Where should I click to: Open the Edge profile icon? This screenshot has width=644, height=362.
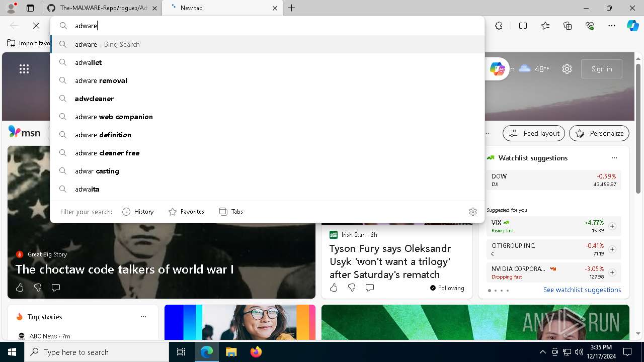tap(11, 8)
